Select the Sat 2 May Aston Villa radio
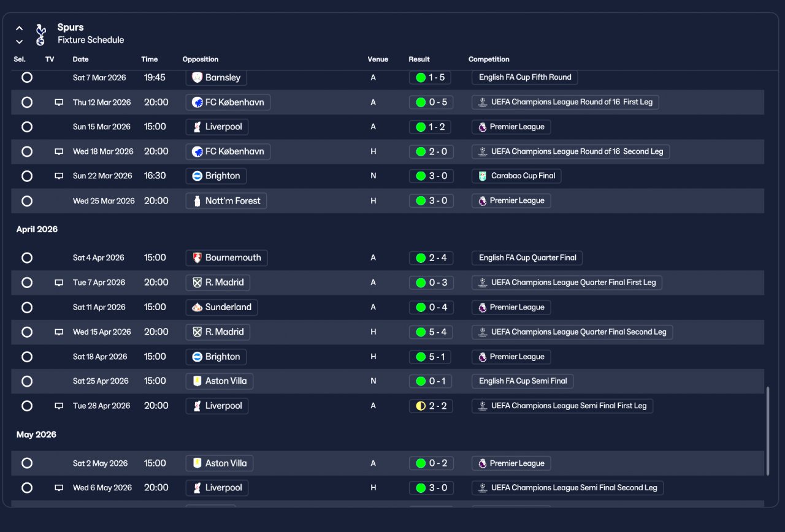 27,463
